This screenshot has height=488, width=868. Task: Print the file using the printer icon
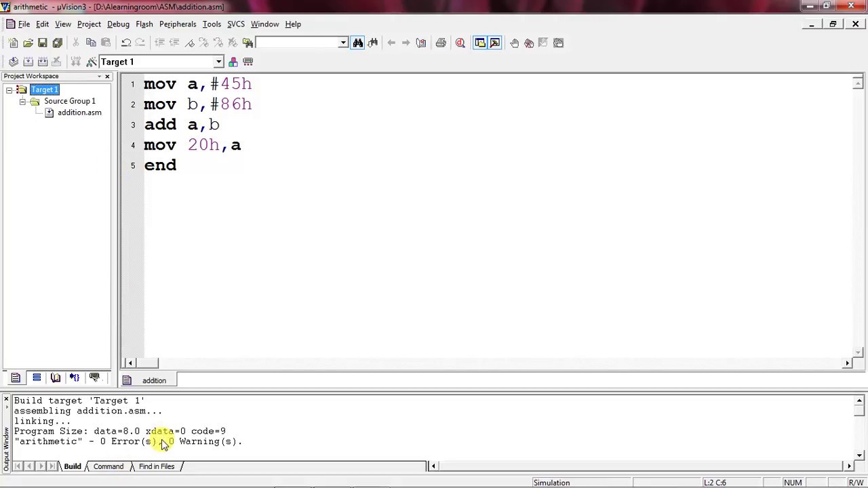point(441,43)
